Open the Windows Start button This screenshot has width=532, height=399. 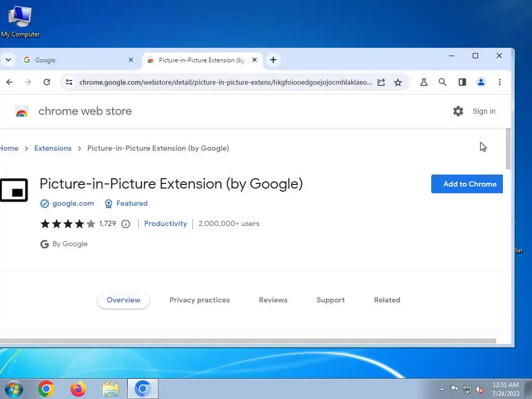pyautogui.click(x=14, y=389)
